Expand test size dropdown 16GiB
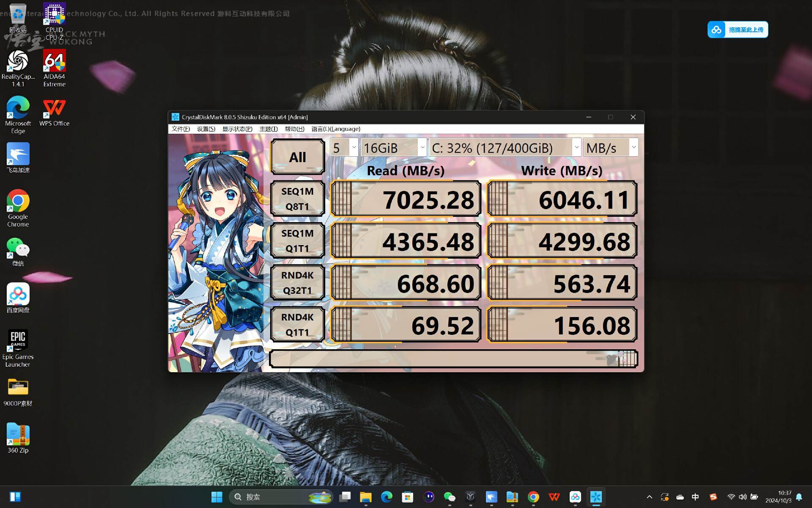 (x=393, y=148)
